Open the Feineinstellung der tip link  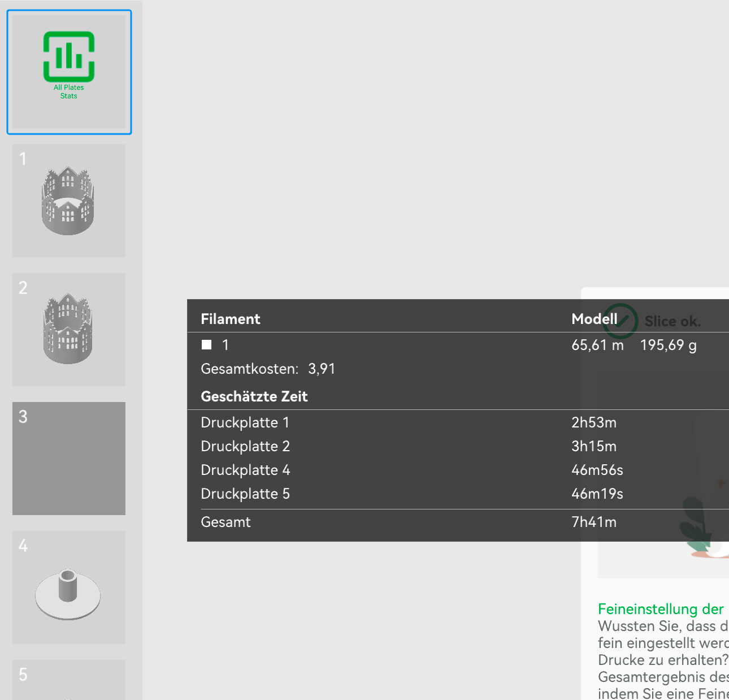[x=661, y=609]
